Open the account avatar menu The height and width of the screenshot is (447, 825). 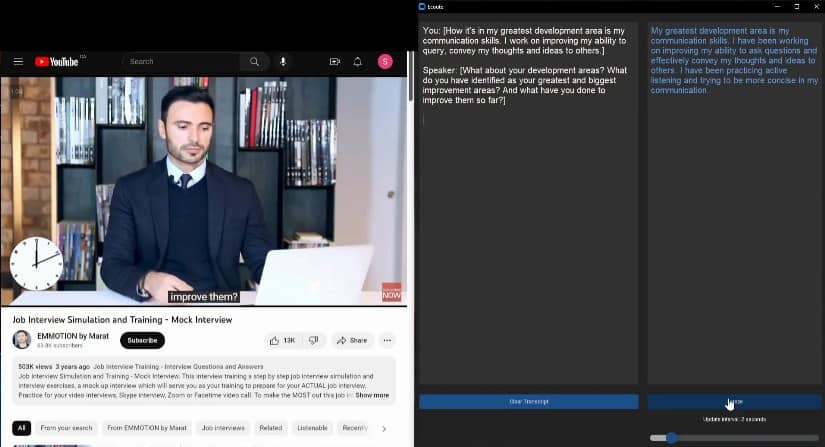(x=385, y=62)
